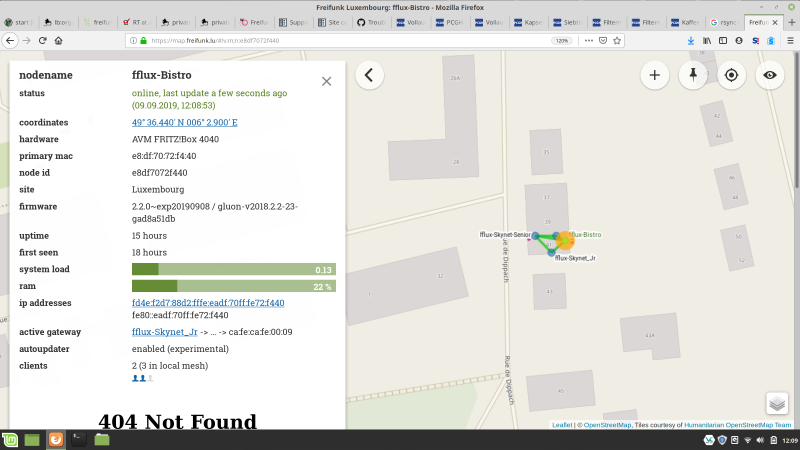Toggle the eye visibility button on map
This screenshot has width=800, height=450.
click(770, 75)
